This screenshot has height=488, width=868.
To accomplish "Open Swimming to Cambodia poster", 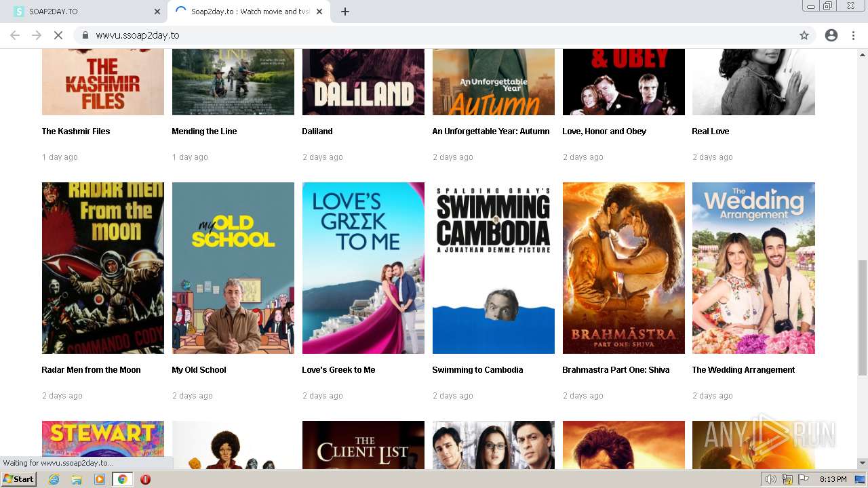I will 494,268.
